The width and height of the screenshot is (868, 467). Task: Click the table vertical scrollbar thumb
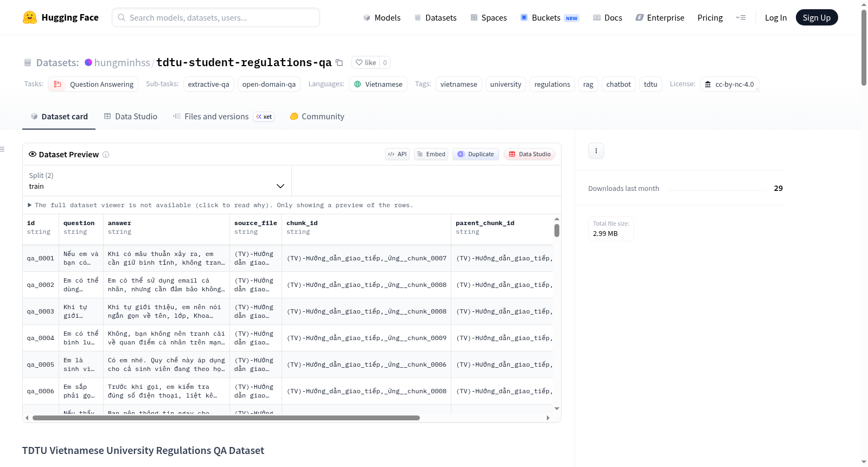pos(557,231)
